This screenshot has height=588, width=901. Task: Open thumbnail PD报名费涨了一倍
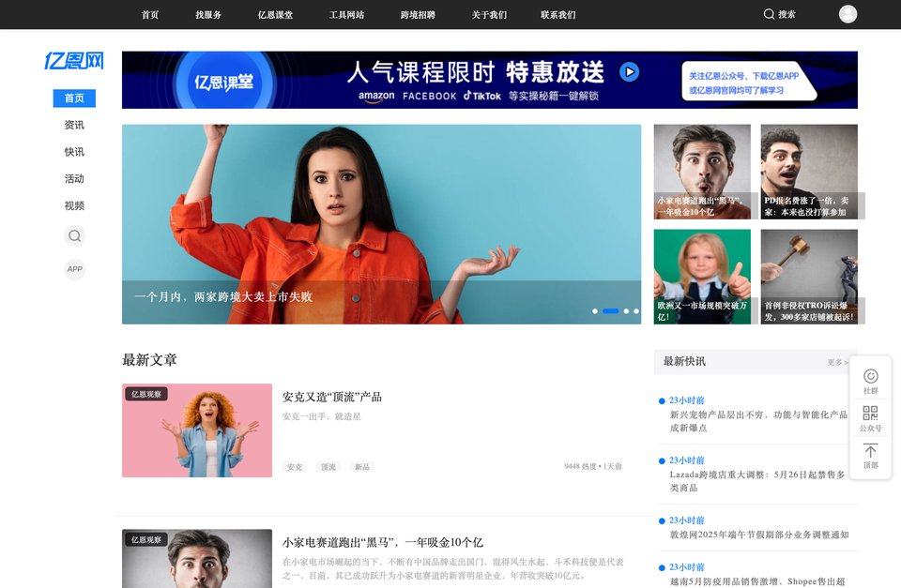click(809, 172)
